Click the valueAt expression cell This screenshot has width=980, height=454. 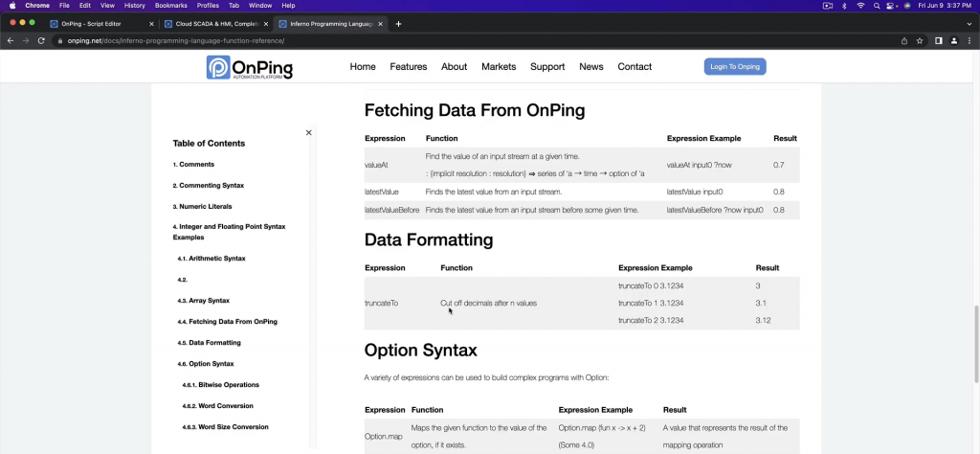[376, 165]
